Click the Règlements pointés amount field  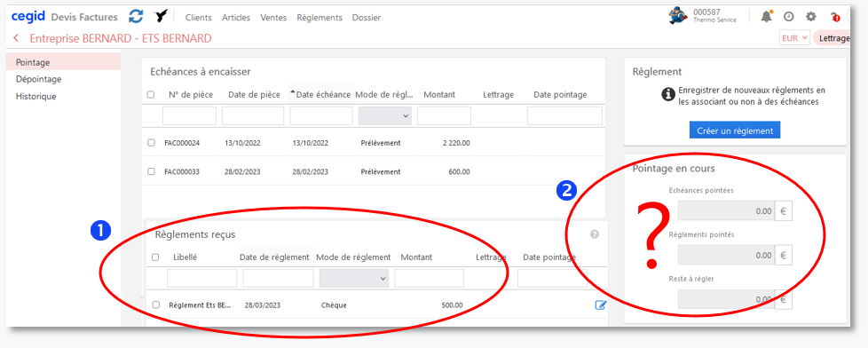[x=726, y=256]
